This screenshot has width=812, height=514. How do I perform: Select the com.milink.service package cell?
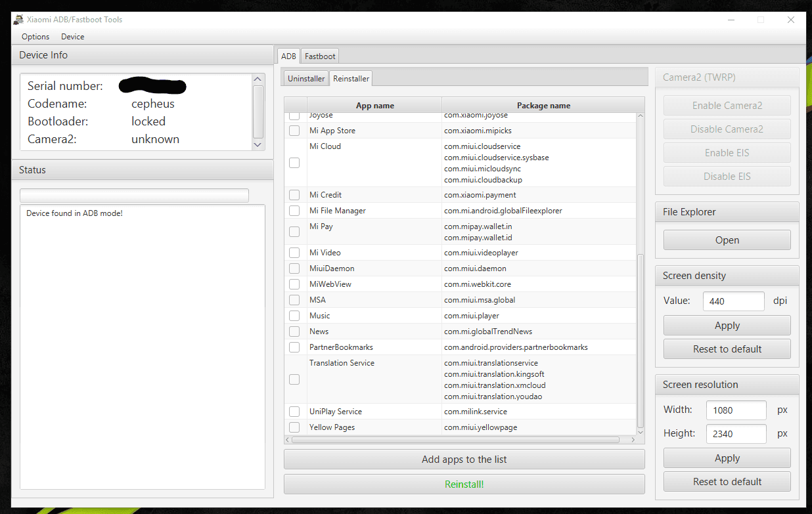tap(539, 412)
